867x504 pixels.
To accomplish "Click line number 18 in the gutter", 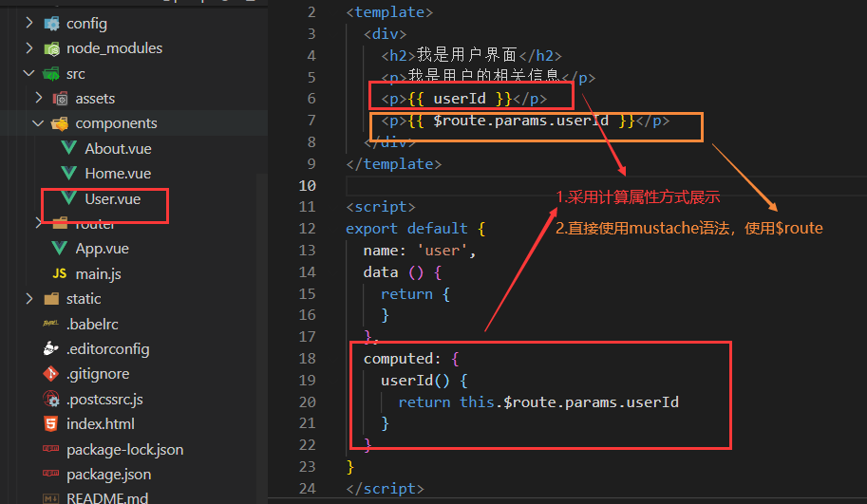I will 308,359.
